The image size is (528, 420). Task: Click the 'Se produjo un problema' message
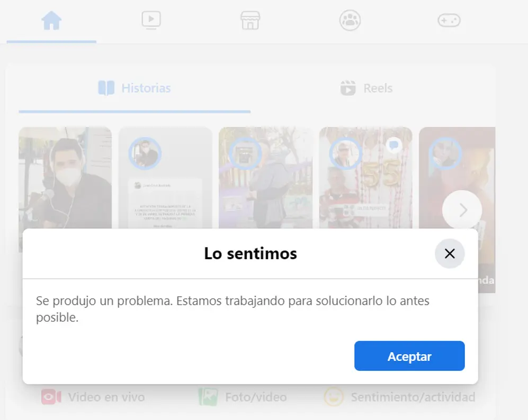click(232, 309)
